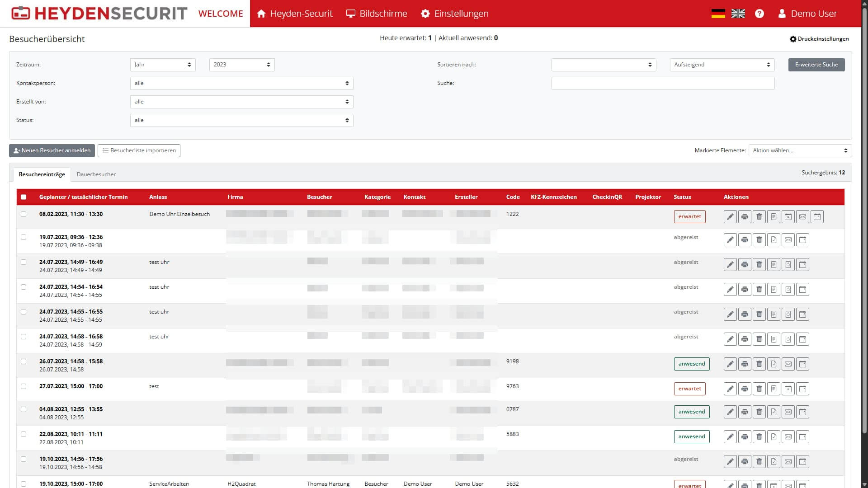Open the 'Aktion wählen...' dropdown
868x488 pixels.
(799, 150)
